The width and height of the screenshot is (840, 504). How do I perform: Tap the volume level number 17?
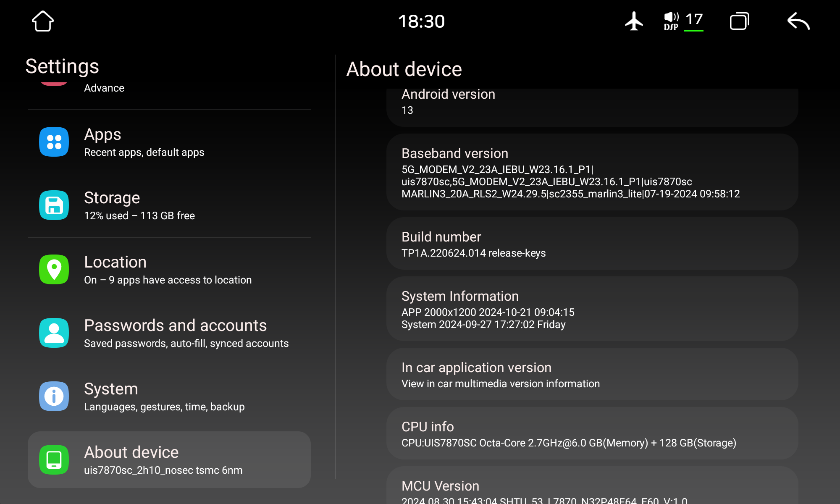[x=694, y=20]
